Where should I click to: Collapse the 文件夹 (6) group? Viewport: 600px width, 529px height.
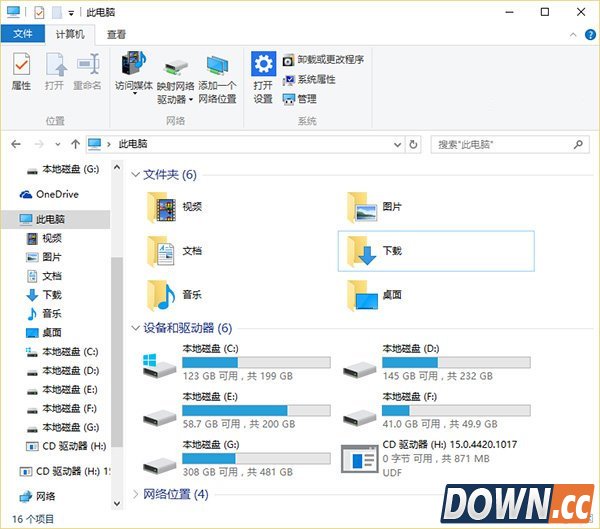click(x=136, y=175)
